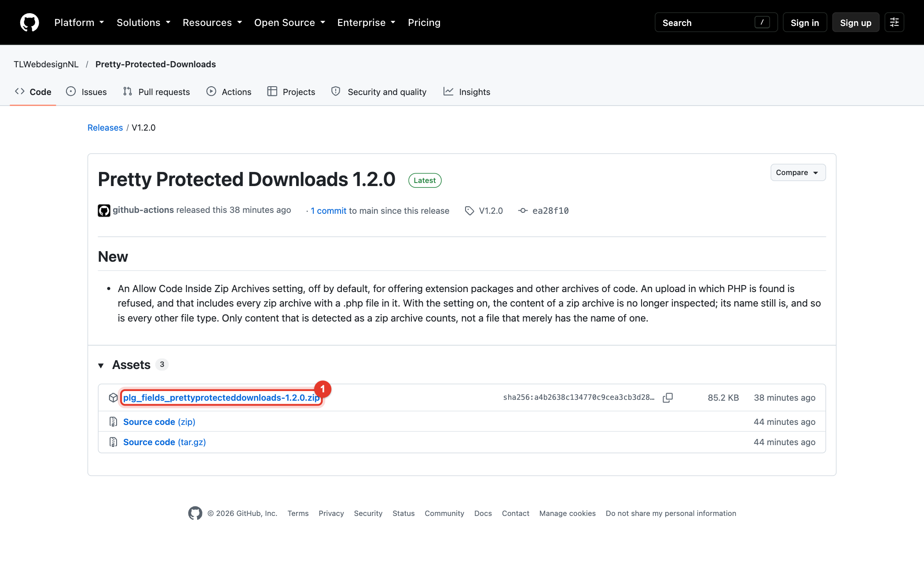This screenshot has height=585, width=924.
Task: Open the Issues tab
Action: click(86, 92)
